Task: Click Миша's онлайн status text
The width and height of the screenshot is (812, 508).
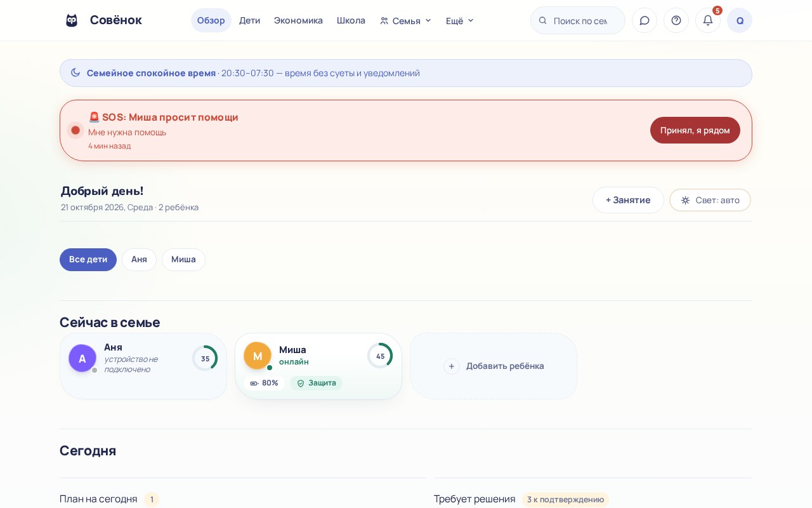Action: pos(294,362)
